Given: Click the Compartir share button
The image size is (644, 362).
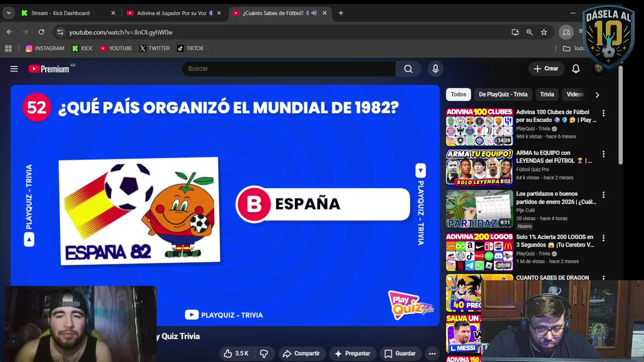Looking at the screenshot, I should pyautogui.click(x=301, y=353).
